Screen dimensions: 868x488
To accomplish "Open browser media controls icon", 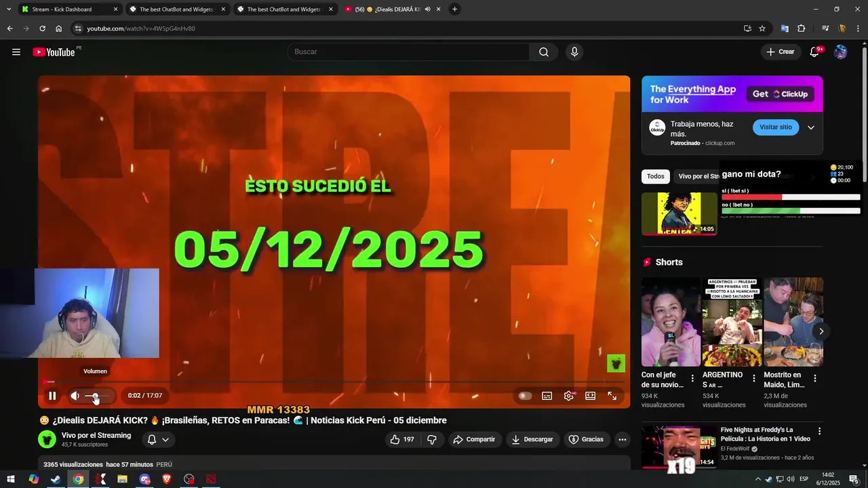I will pos(825,28).
